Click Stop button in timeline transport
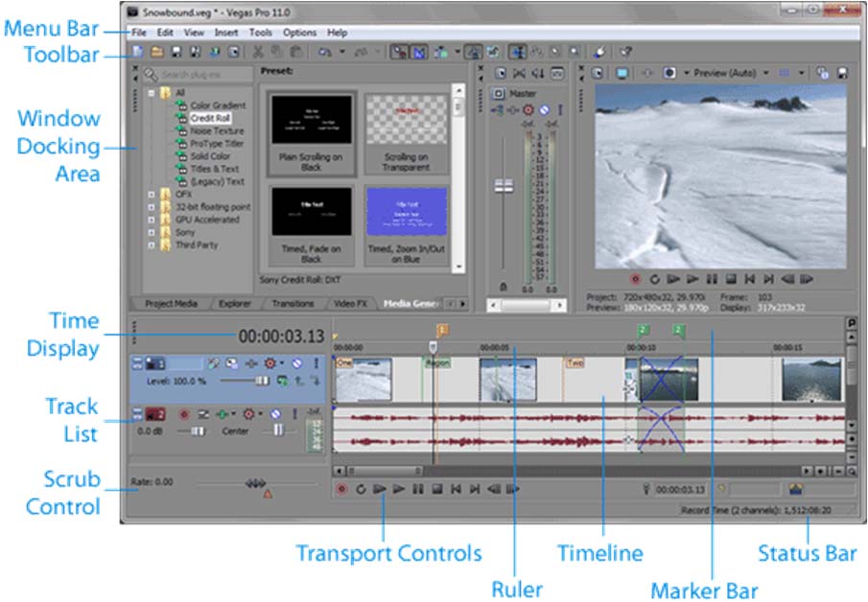This screenshot has height=602, width=868. [436, 489]
